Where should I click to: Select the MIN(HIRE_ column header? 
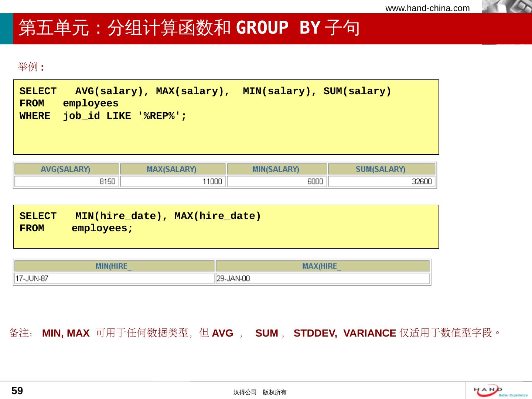click(x=113, y=266)
